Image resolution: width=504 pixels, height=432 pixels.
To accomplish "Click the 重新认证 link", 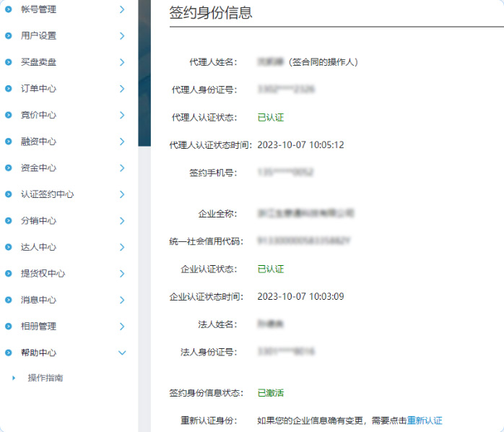I will pyautogui.click(x=425, y=420).
